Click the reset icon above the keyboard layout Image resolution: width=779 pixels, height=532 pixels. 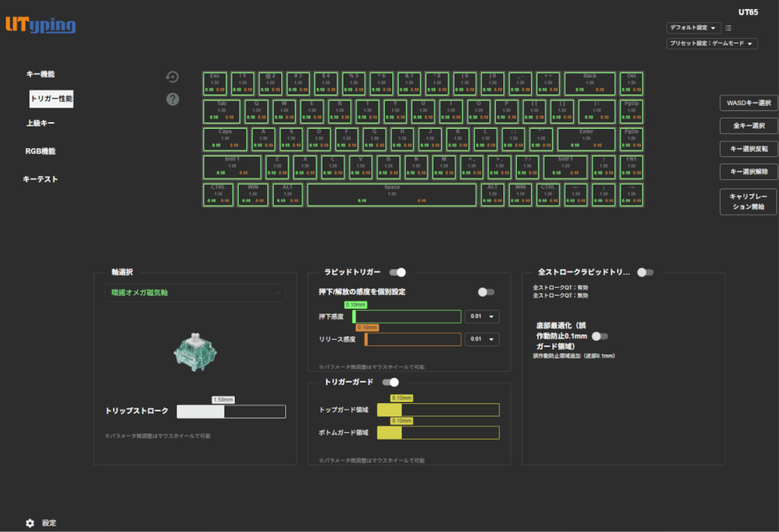(172, 77)
